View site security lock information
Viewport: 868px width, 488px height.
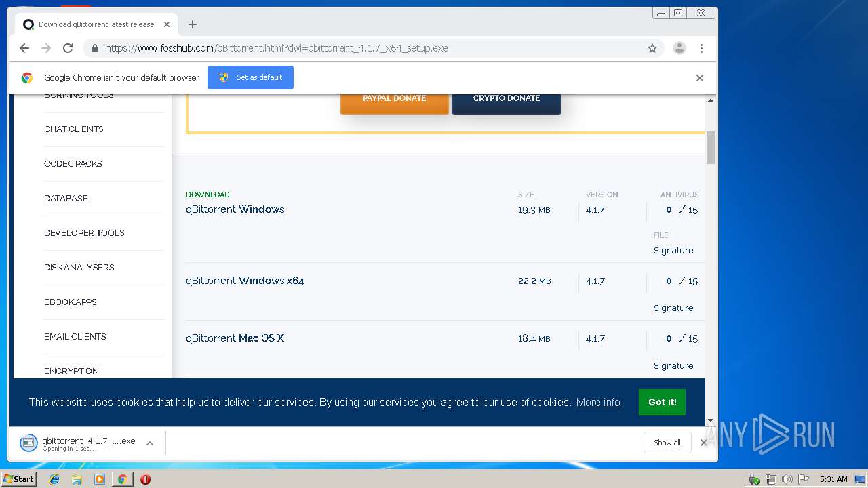pyautogui.click(x=94, y=48)
